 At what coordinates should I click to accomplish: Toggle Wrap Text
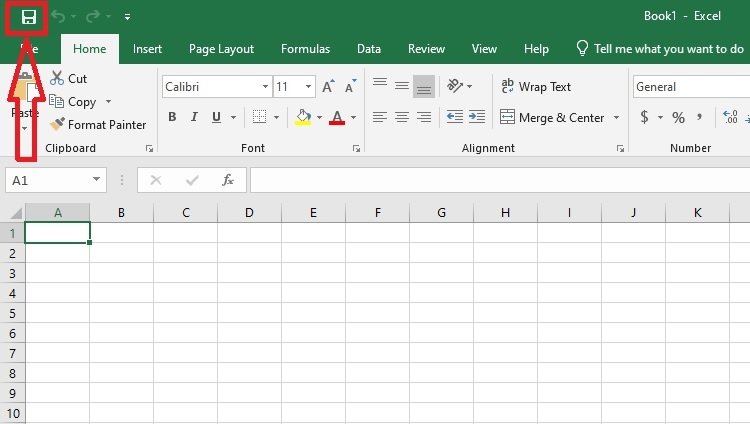point(536,87)
